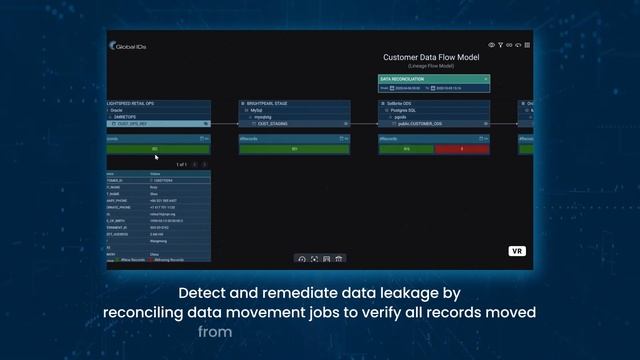Viewport: 640px width, 360px height.
Task: Open the grid menu icon in top toolbar
Action: 527,45
